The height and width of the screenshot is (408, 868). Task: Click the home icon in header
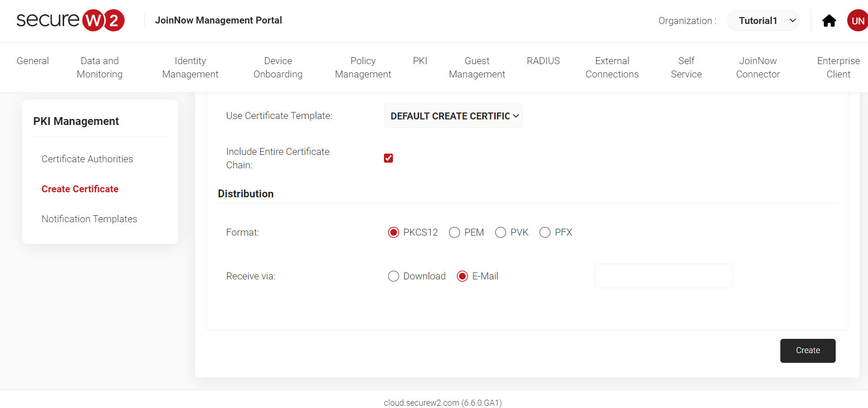(829, 21)
